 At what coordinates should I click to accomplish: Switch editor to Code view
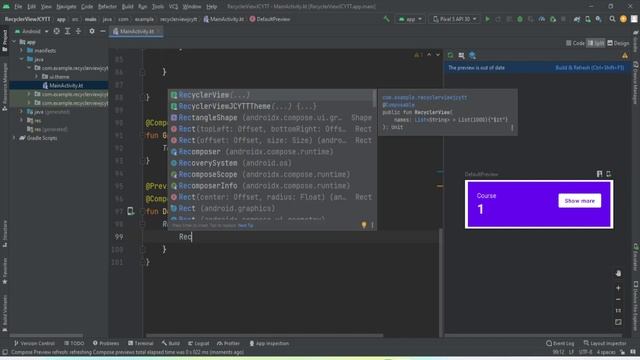point(575,43)
